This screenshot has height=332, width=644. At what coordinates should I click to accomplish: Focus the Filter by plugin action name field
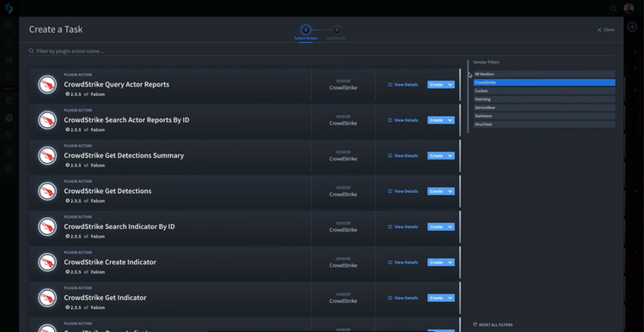(321, 51)
